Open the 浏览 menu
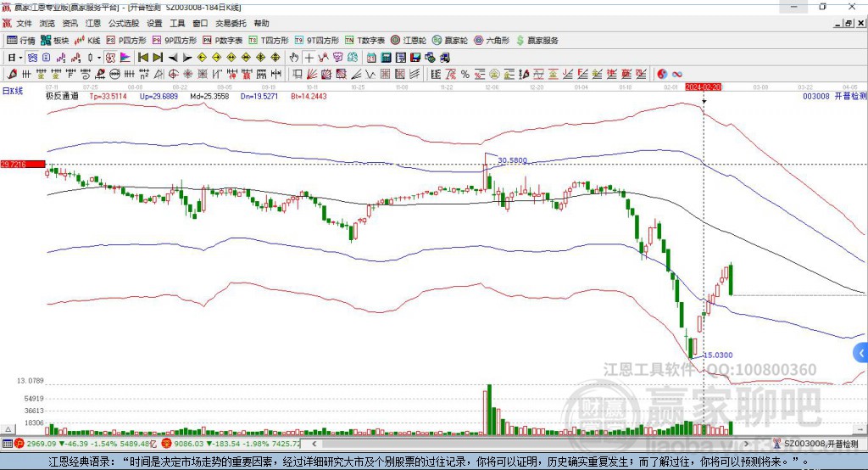Viewport: 868px width, 470px height. point(47,23)
